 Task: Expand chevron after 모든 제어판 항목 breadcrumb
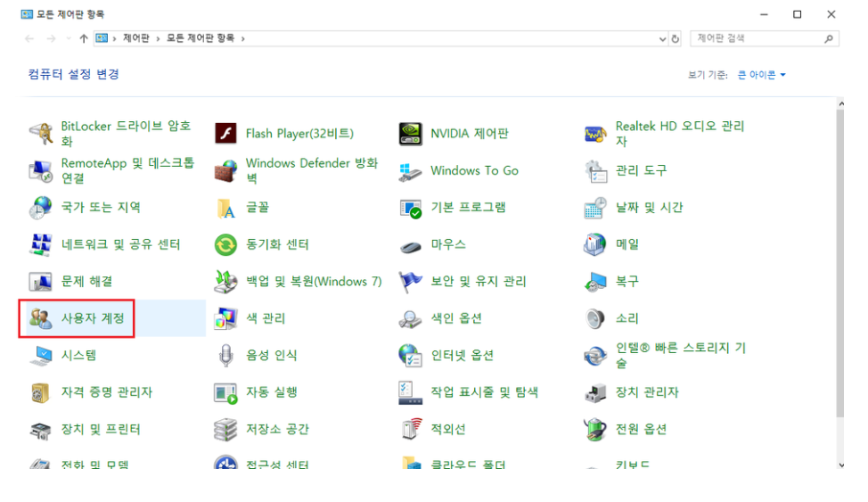242,38
